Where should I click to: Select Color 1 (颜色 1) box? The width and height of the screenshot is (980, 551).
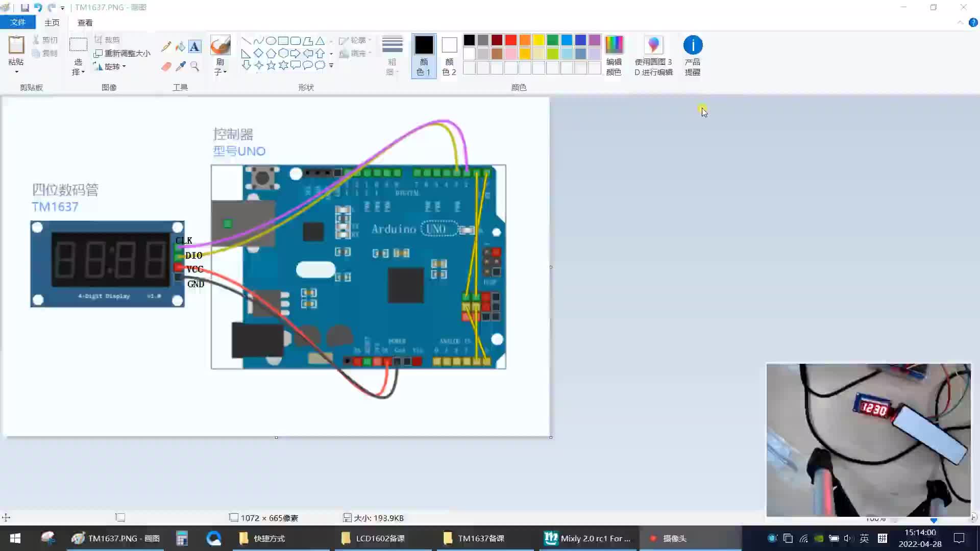[424, 56]
